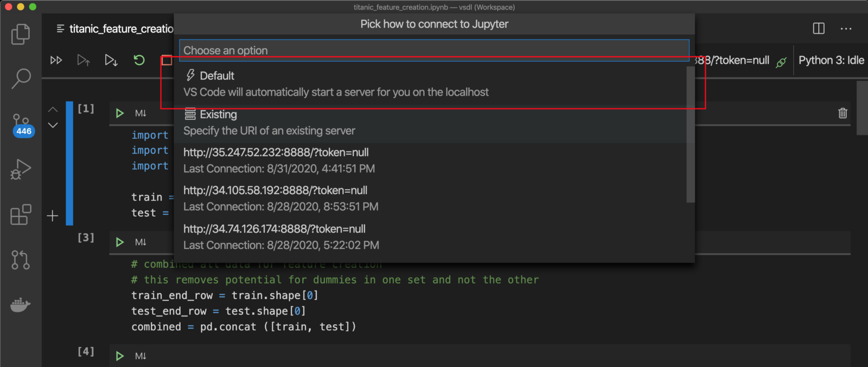The height and width of the screenshot is (367, 868).
Task: Convert cell [4] to markdown
Action: (141, 356)
